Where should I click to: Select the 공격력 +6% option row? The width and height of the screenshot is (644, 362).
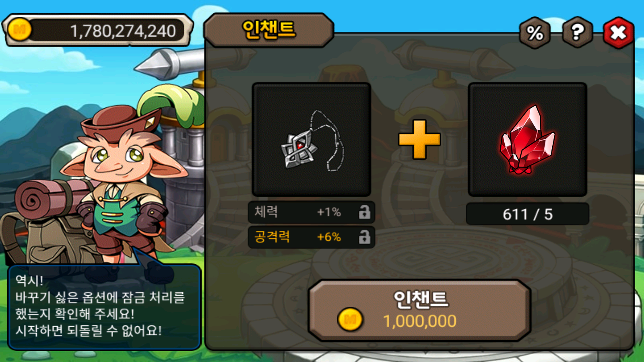[x=311, y=237]
